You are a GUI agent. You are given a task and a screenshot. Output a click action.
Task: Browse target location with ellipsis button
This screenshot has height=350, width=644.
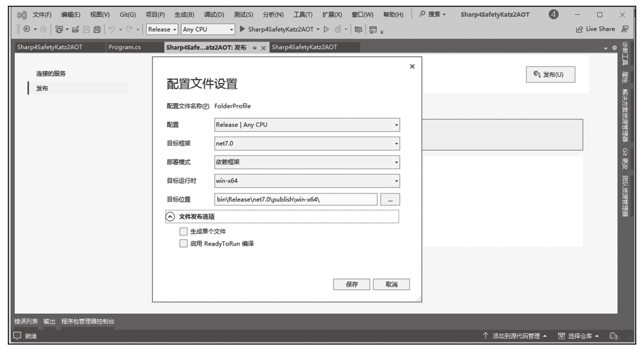click(x=390, y=199)
